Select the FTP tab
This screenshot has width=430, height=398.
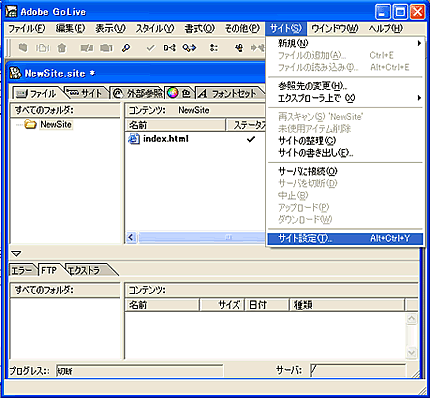[49, 270]
